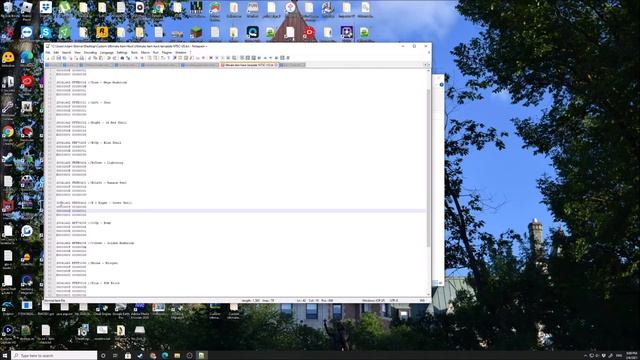This screenshot has height=360, width=640.
Task: Open the Edit menu
Action: click(56, 53)
